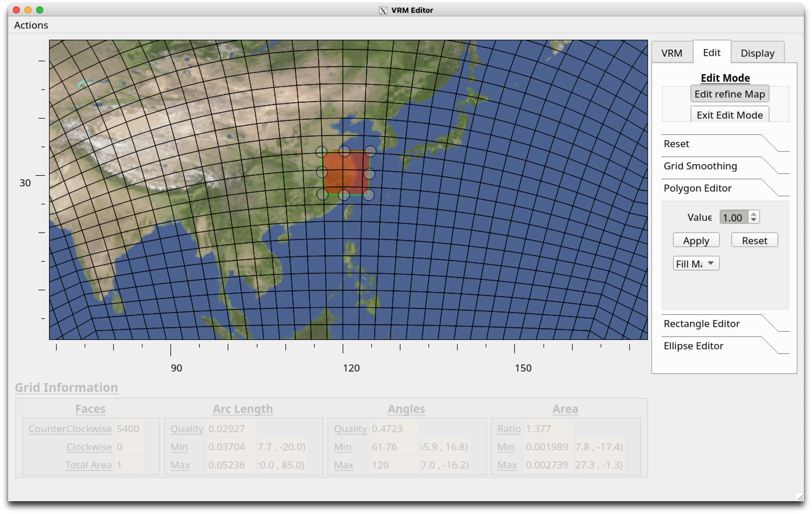812x514 pixels.
Task: Click the bottom-left polygon handle circle
Action: (323, 194)
